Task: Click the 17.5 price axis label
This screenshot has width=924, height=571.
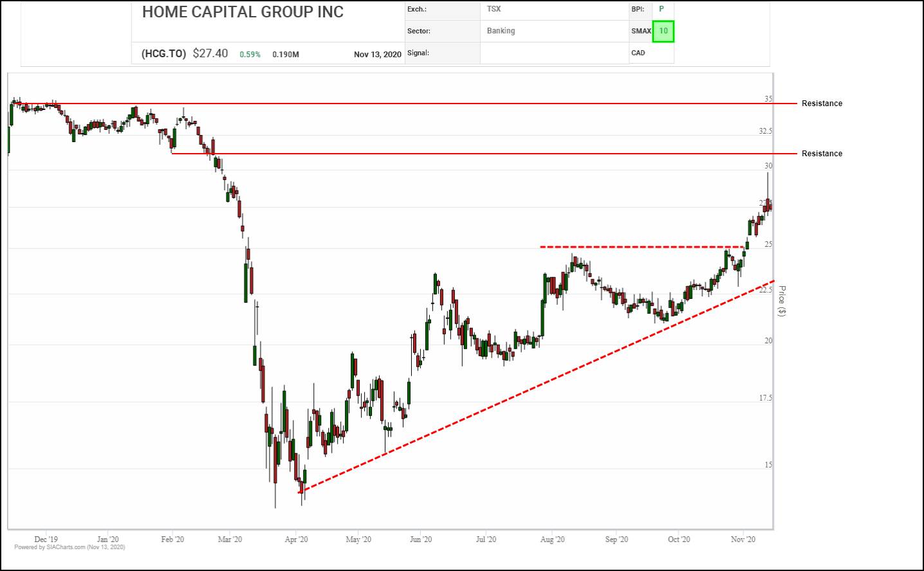Action: pos(765,398)
